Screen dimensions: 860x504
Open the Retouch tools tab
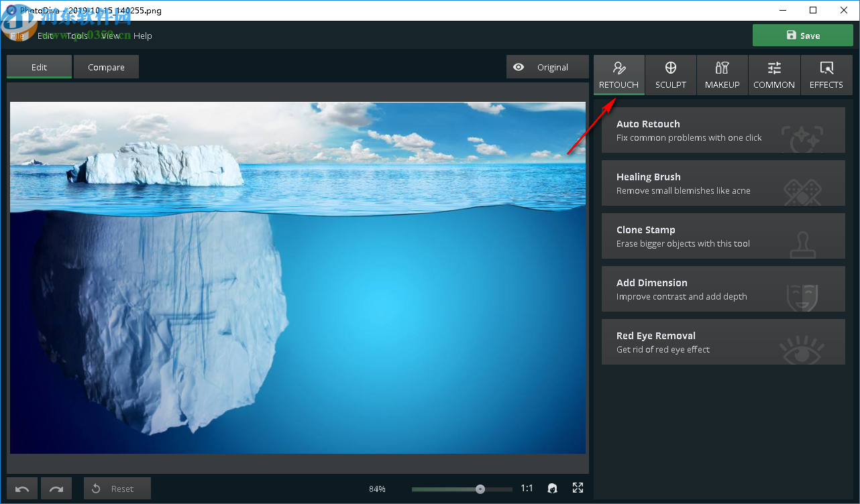click(x=619, y=74)
